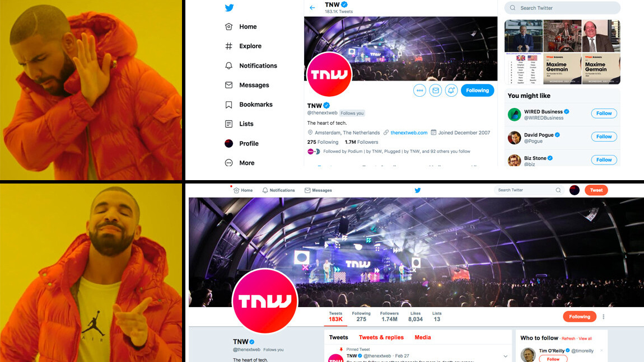
Task: Click the envelope message button on profile
Action: (x=435, y=90)
